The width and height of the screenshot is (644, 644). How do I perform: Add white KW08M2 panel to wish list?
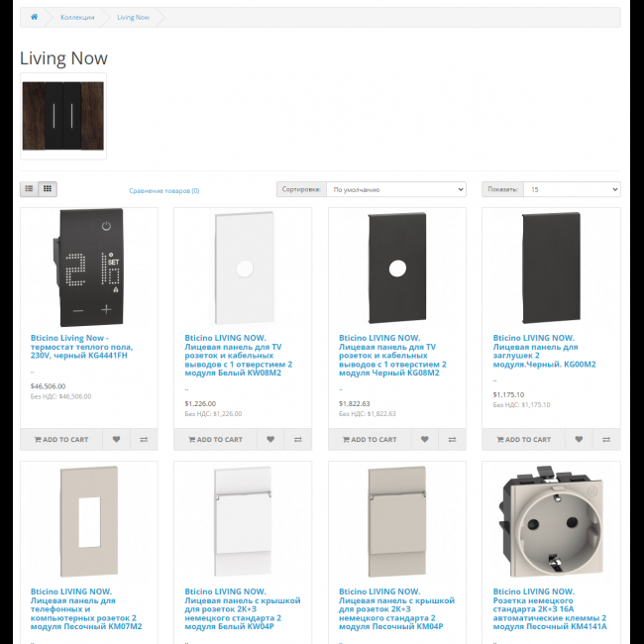click(270, 439)
